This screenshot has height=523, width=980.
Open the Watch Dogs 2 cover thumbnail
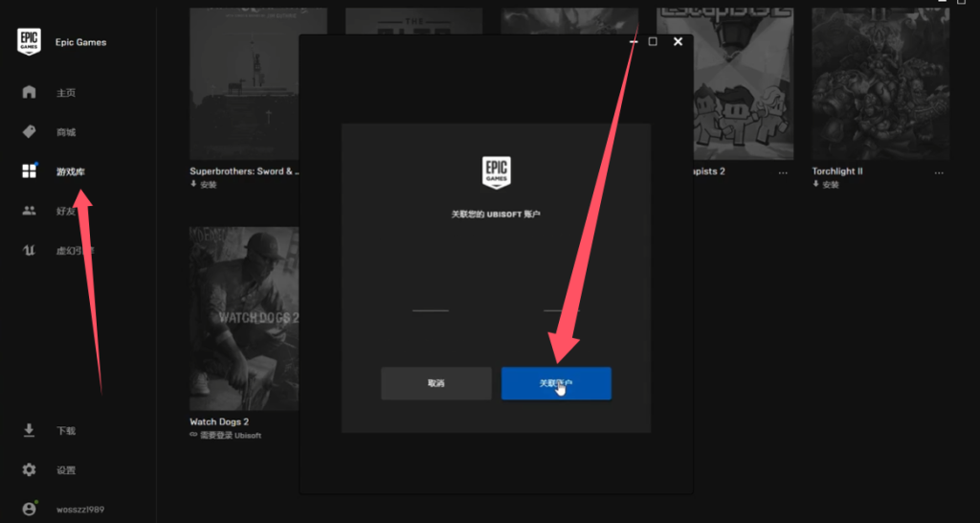click(x=244, y=318)
